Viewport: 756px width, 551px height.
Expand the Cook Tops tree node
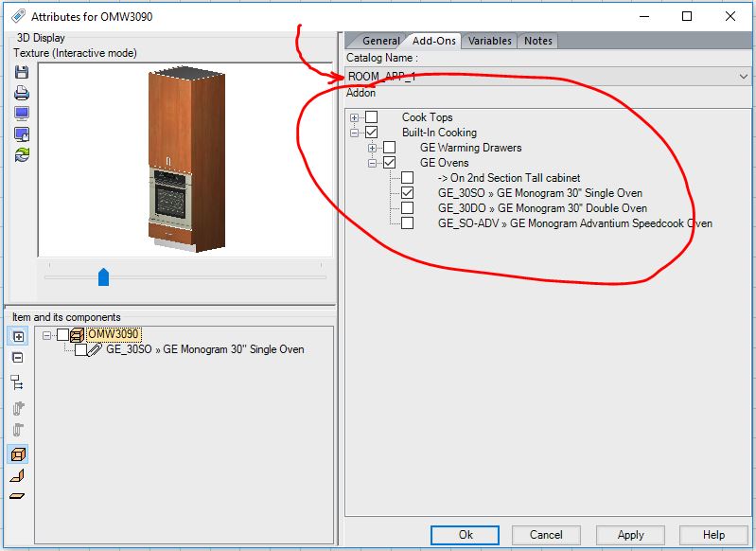tap(355, 117)
